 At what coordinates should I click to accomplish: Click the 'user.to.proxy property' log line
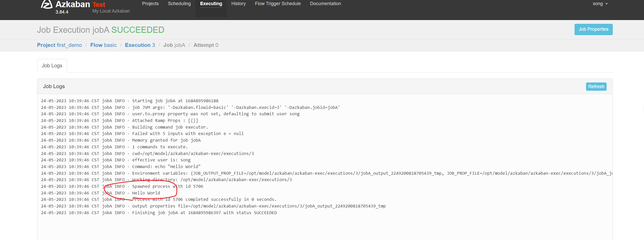[170, 114]
